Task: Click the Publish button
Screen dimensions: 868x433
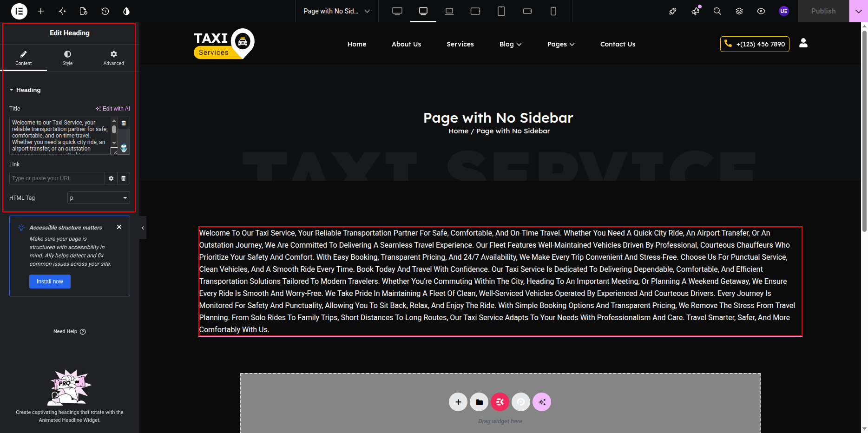Action: point(823,11)
